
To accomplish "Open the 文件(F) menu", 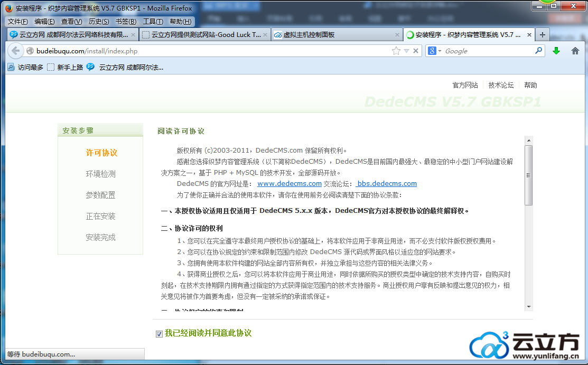I will pos(17,22).
